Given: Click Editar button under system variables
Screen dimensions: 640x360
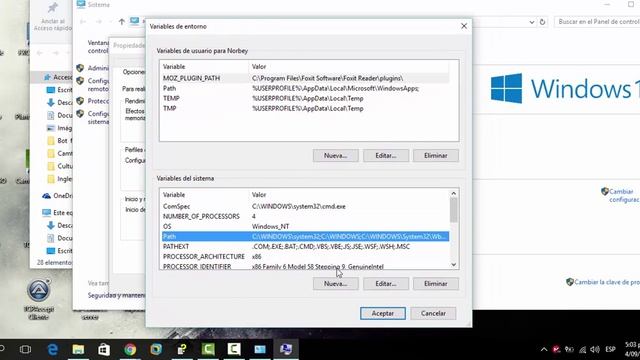Looking at the screenshot, I should click(x=386, y=284).
